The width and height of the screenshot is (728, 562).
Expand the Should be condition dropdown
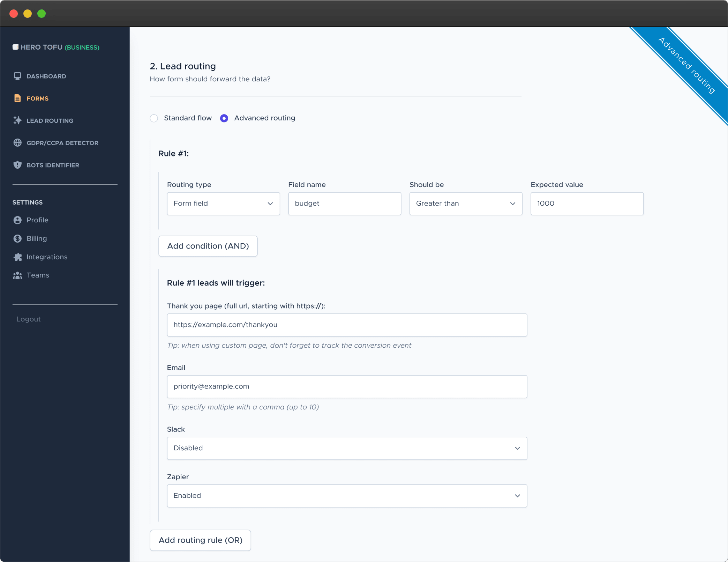465,204
